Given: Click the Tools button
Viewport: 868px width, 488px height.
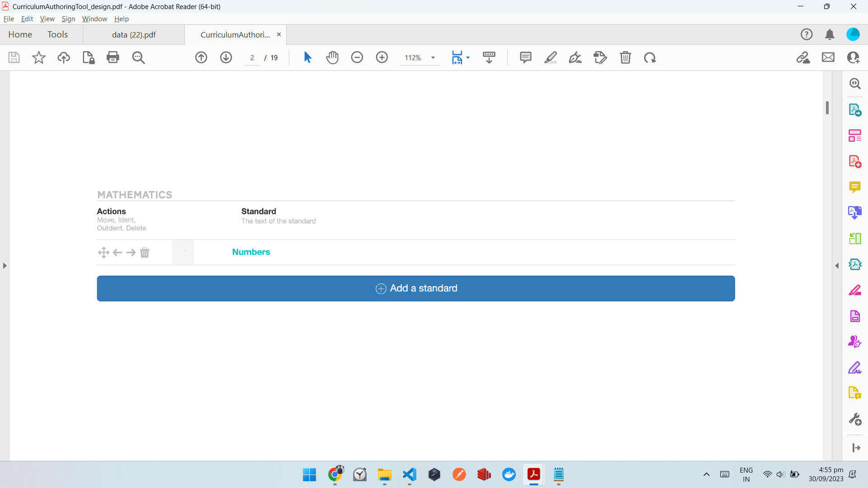Looking at the screenshot, I should (57, 35).
